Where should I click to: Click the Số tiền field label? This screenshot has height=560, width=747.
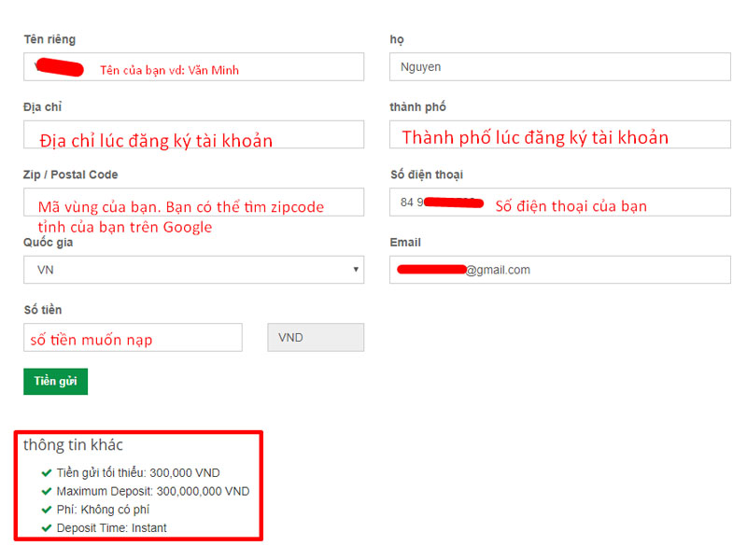pyautogui.click(x=43, y=310)
